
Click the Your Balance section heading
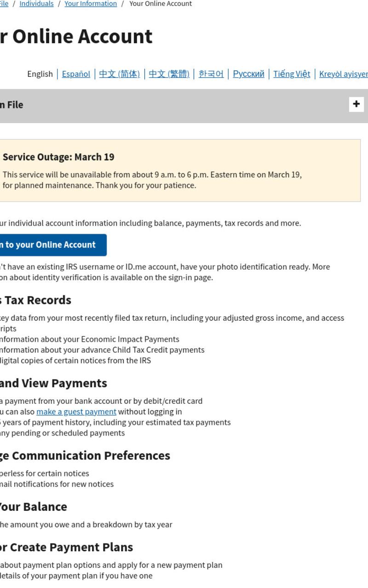[34, 507]
